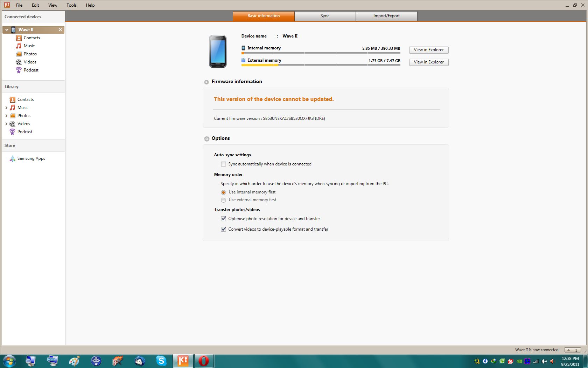Open device Podcast under Wave II

pos(31,70)
